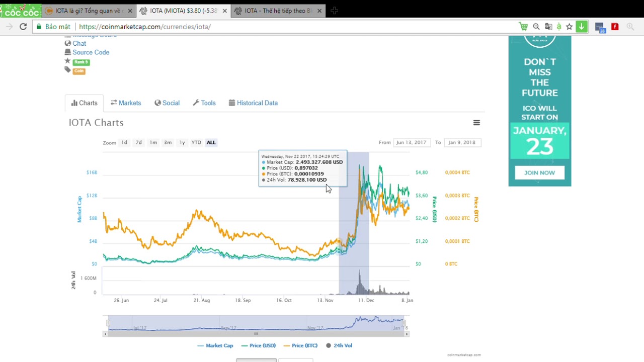Open the Historical Data tab
644x362 pixels.
coord(253,103)
